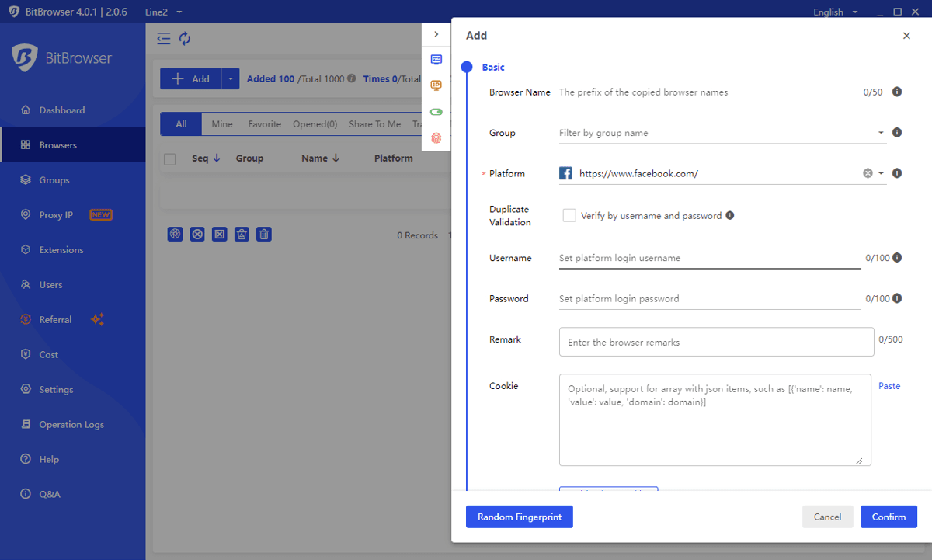Click the refresh icon in toolbar

(x=185, y=38)
